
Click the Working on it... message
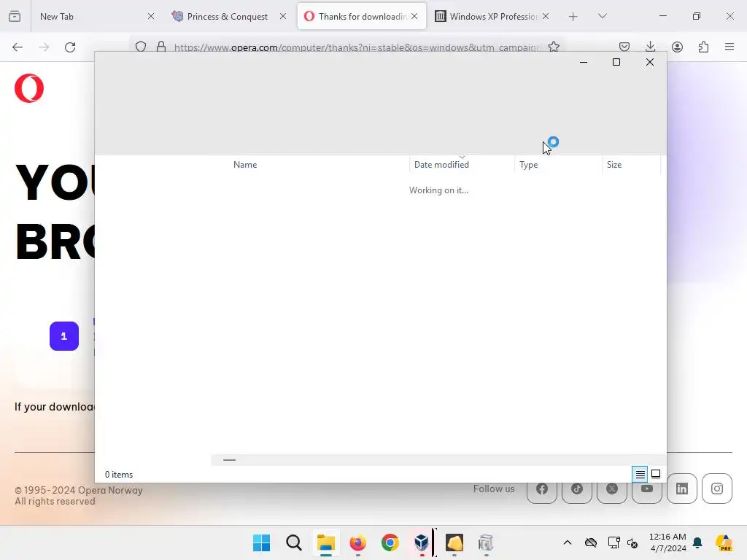[438, 190]
